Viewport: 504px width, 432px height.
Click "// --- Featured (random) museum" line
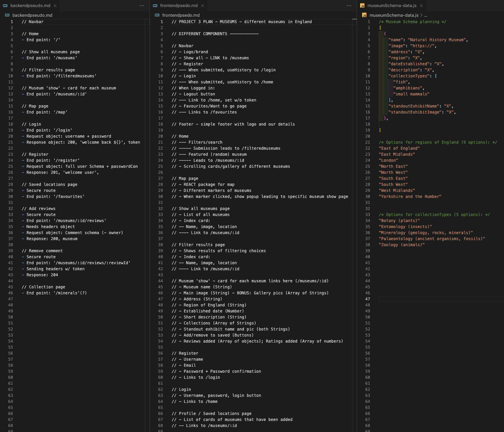pos(209,154)
